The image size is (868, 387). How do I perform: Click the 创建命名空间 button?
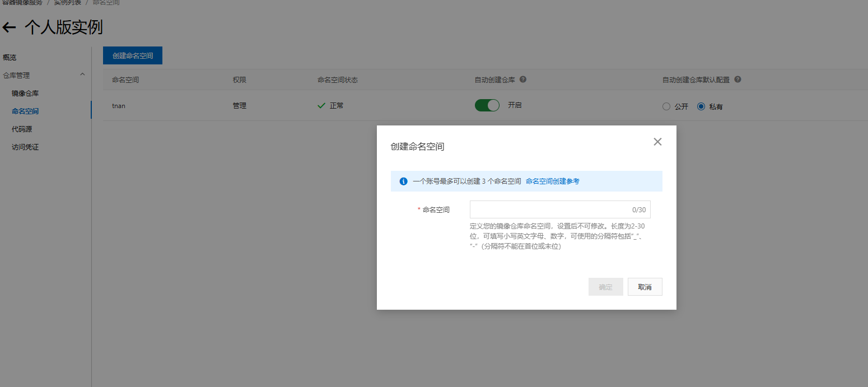(132, 55)
